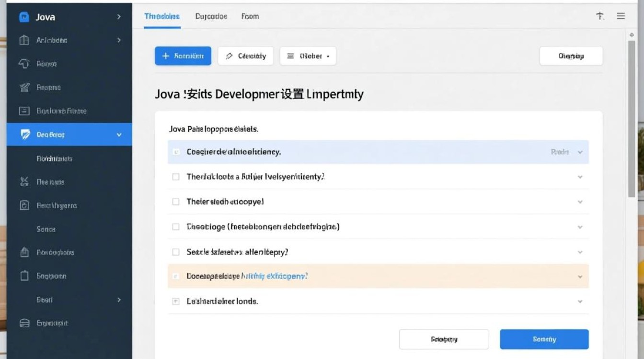Select the Sboif item in the sidebar
This screenshot has width=644, height=359.
coord(45,300)
